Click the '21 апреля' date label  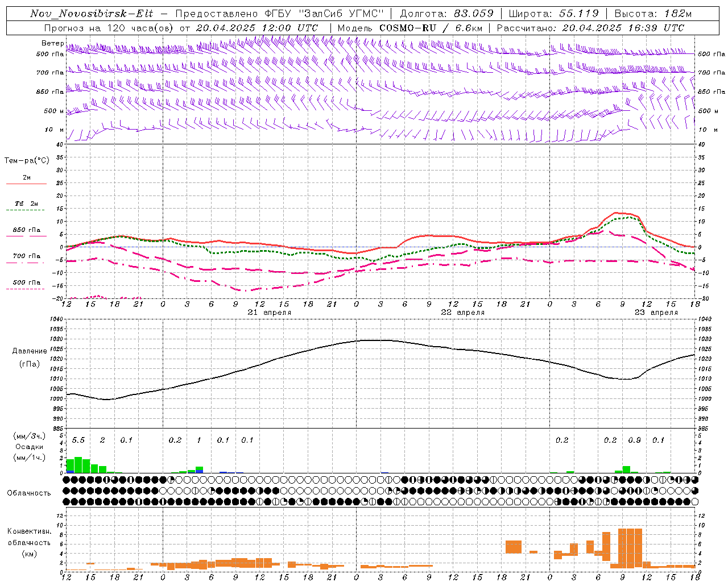[x=270, y=313]
